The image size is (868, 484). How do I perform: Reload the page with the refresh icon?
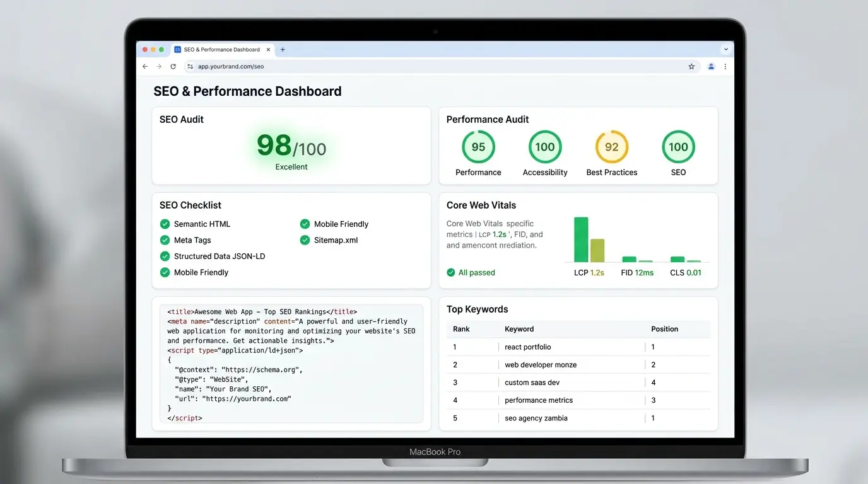pyautogui.click(x=173, y=66)
